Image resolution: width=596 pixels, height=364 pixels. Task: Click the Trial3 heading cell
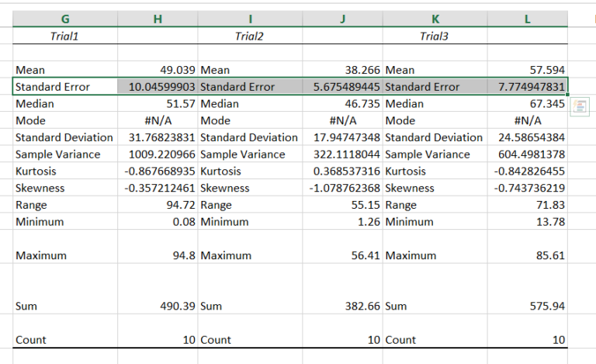435,36
